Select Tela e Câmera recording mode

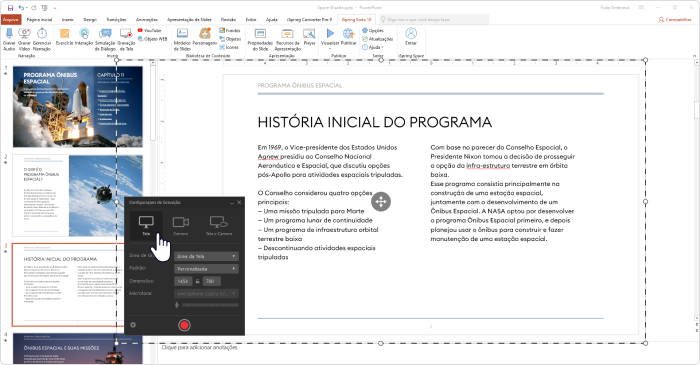pyautogui.click(x=219, y=225)
